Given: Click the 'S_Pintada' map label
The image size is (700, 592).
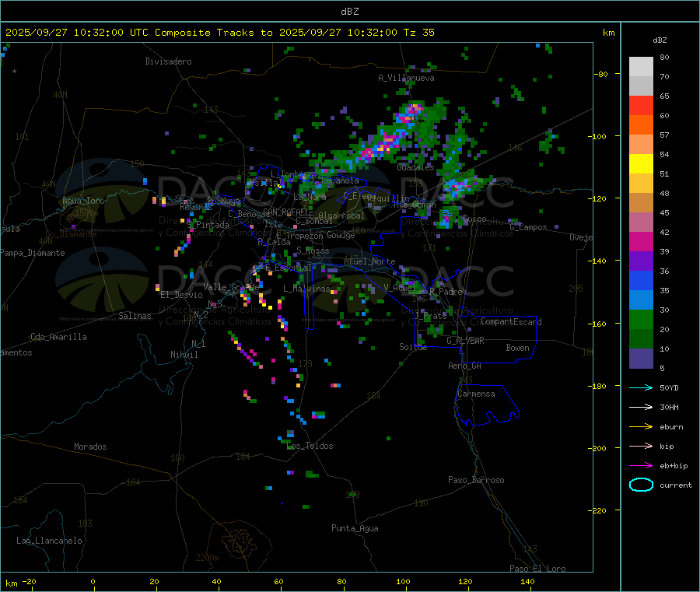Looking at the screenshot, I should (208, 225).
